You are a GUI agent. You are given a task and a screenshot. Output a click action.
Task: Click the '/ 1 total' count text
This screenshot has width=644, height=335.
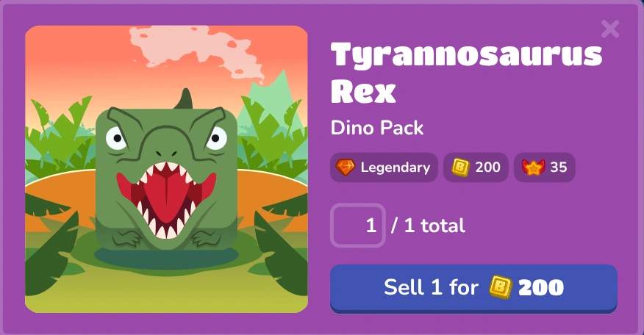coord(428,226)
